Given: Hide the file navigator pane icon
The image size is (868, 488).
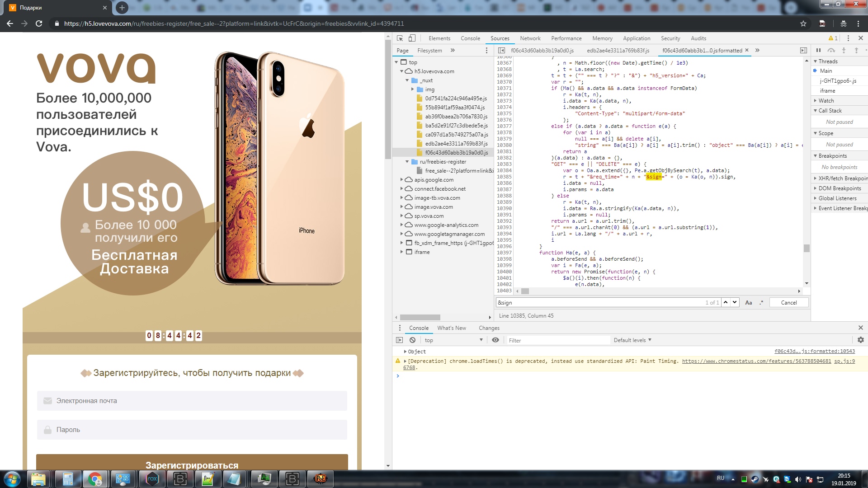Looking at the screenshot, I should click(501, 51).
